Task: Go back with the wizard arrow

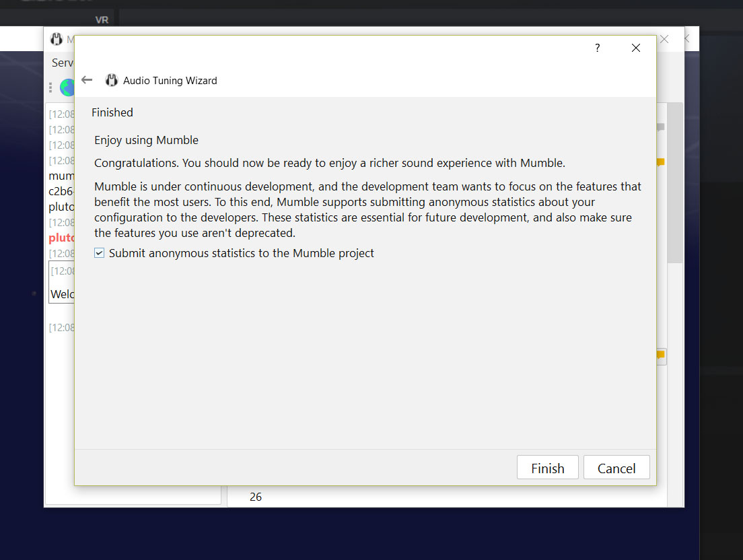Action: coord(87,80)
